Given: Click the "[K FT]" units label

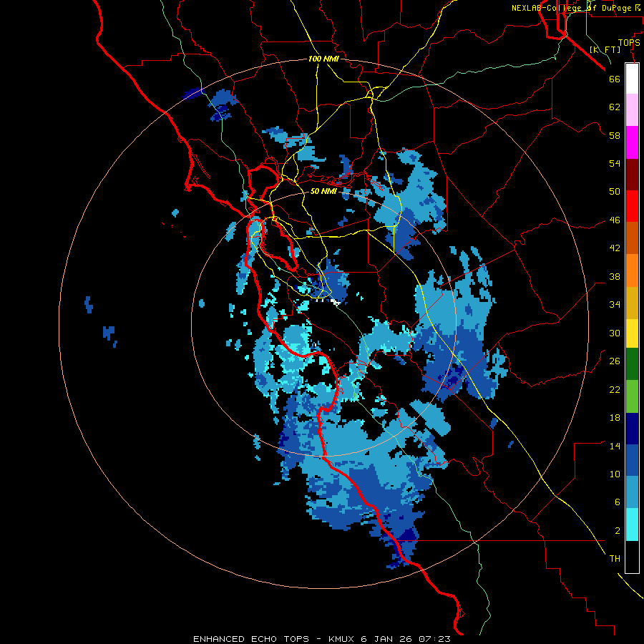Looking at the screenshot, I should [x=605, y=49].
